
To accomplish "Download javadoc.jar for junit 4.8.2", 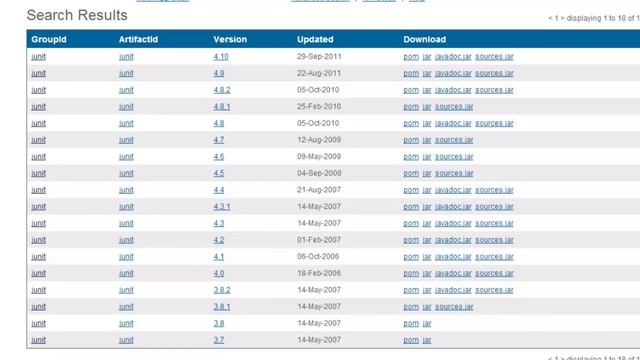I will pos(453,90).
